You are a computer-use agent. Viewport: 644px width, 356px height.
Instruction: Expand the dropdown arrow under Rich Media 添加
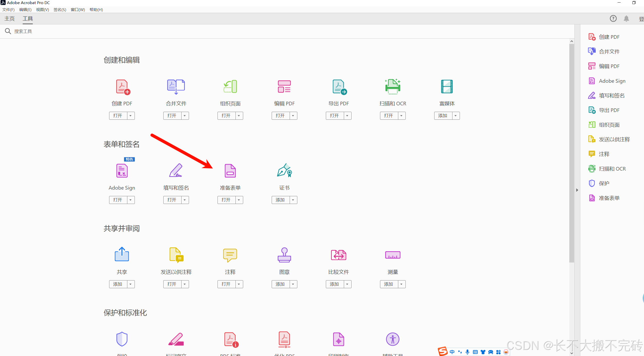pyautogui.click(x=456, y=116)
